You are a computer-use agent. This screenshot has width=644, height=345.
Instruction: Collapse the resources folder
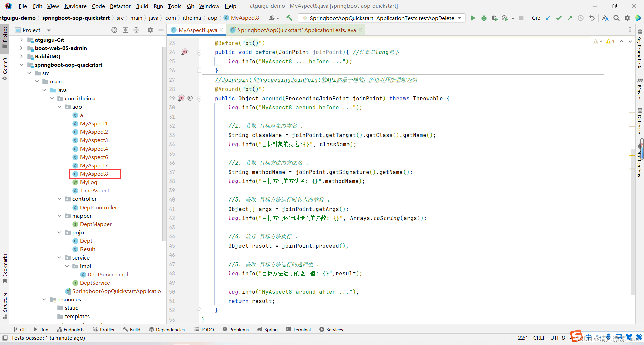point(44,299)
